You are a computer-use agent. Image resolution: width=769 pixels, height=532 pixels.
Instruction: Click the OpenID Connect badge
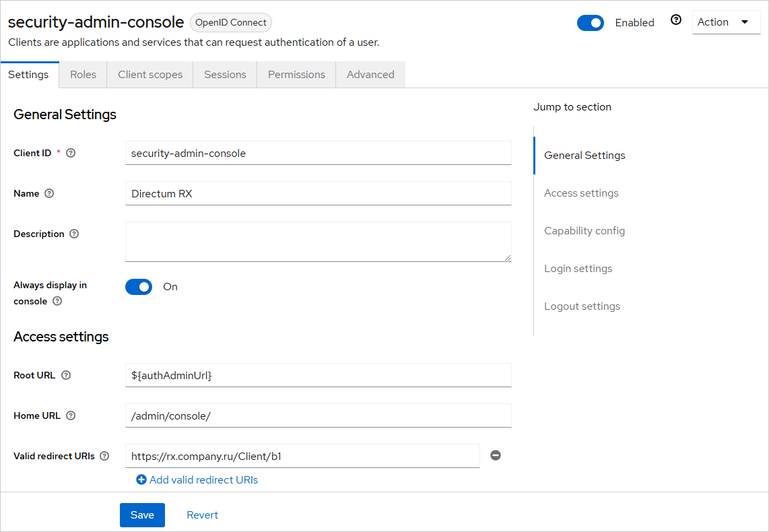click(230, 22)
